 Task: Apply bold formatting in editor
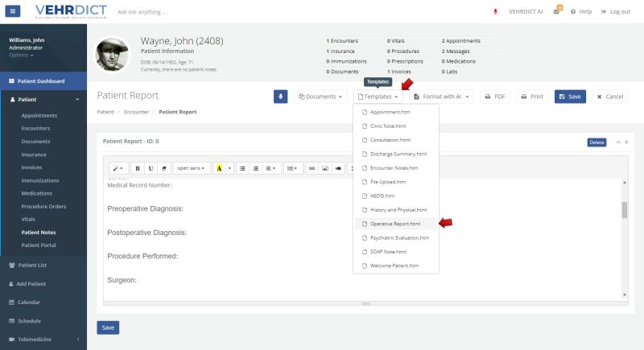tap(138, 168)
